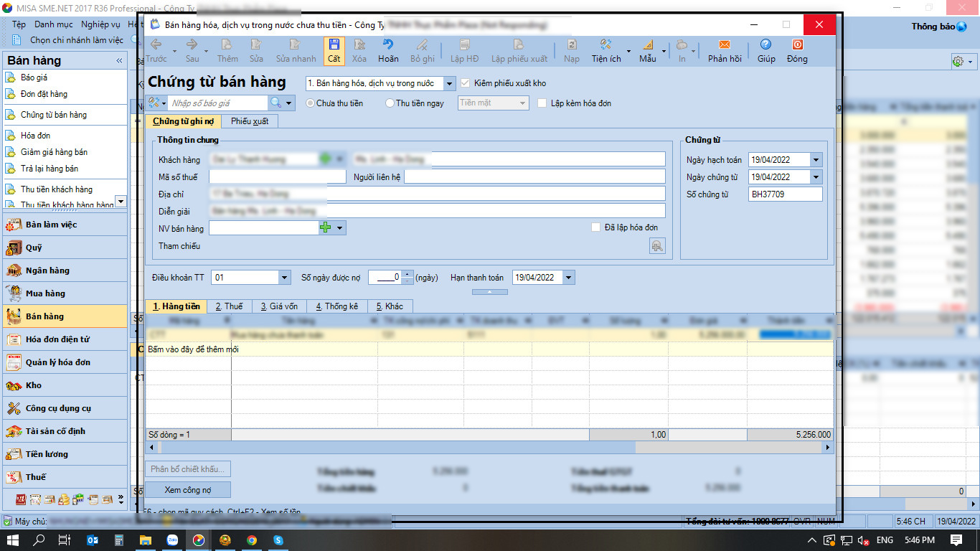Open the Kho module in sidebar
Image resolution: width=980 pixels, height=551 pixels.
click(x=65, y=385)
